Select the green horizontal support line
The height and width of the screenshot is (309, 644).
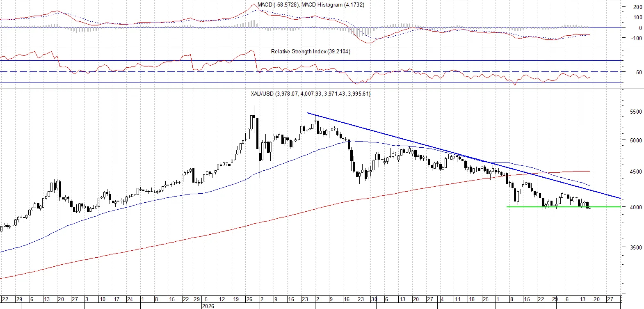pos(564,207)
